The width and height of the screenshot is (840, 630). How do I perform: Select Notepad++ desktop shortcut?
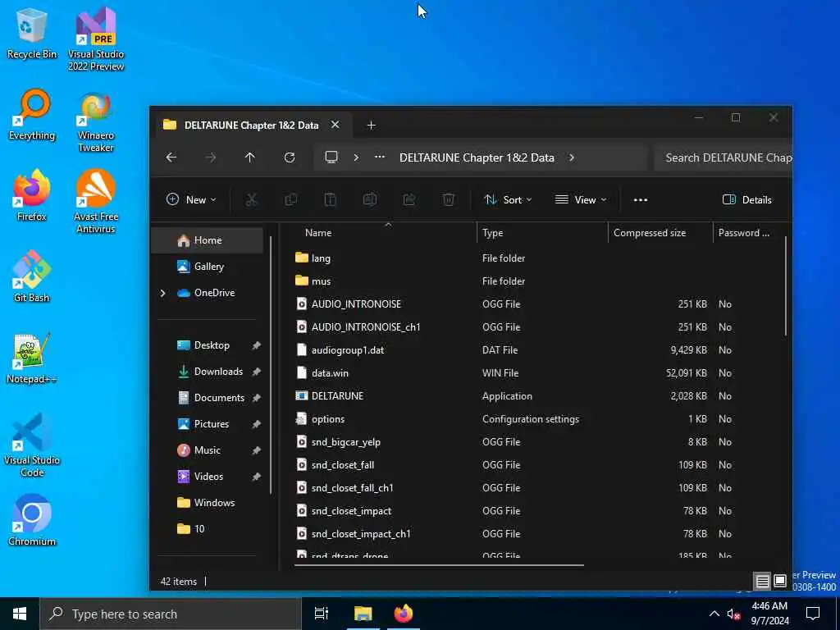[32, 358]
